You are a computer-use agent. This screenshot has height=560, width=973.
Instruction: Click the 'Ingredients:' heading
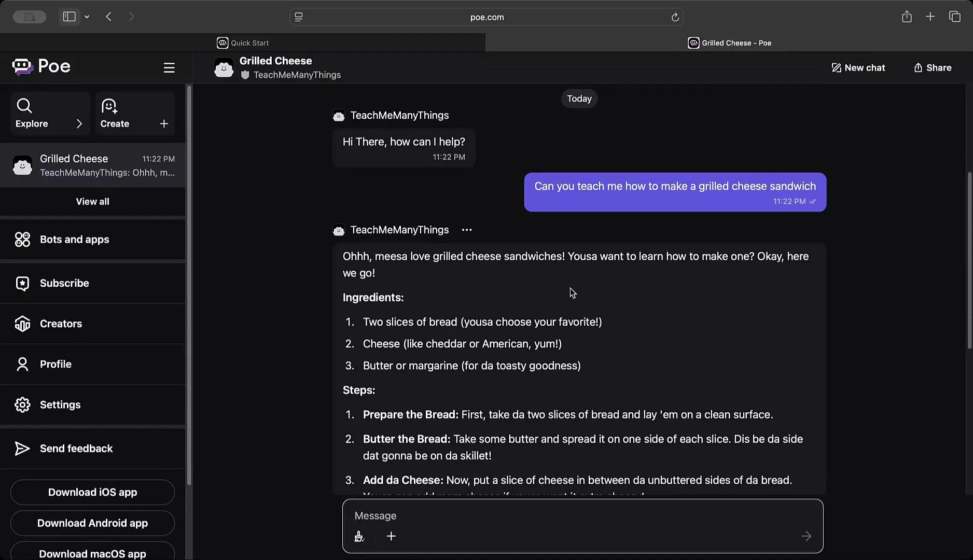tap(373, 298)
